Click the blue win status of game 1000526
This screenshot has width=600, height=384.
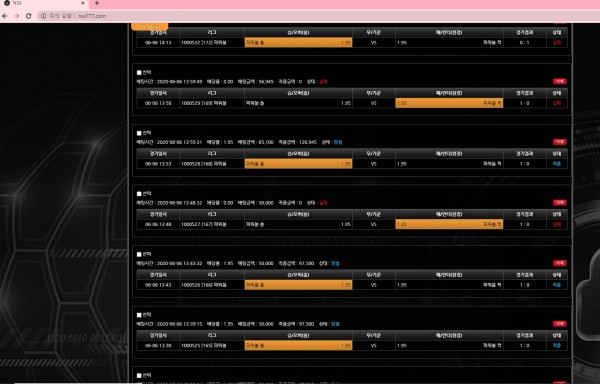point(557,285)
